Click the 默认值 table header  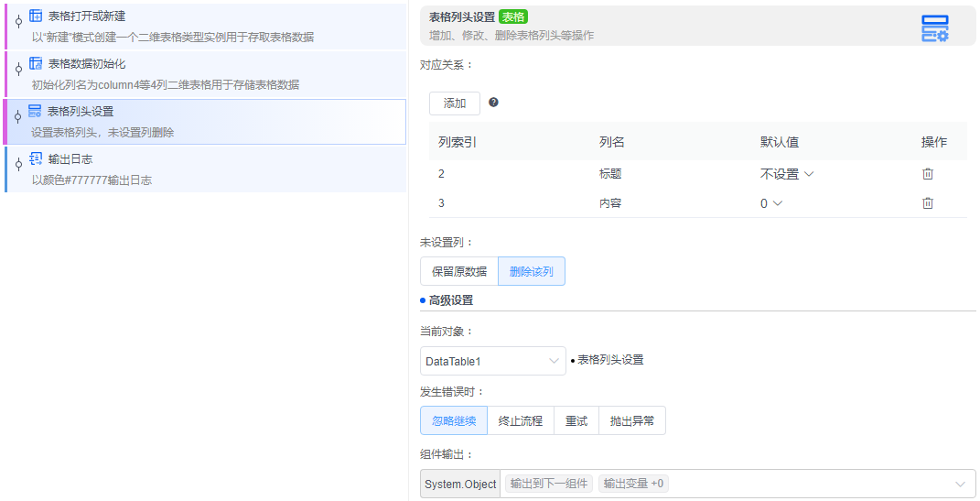tap(779, 142)
